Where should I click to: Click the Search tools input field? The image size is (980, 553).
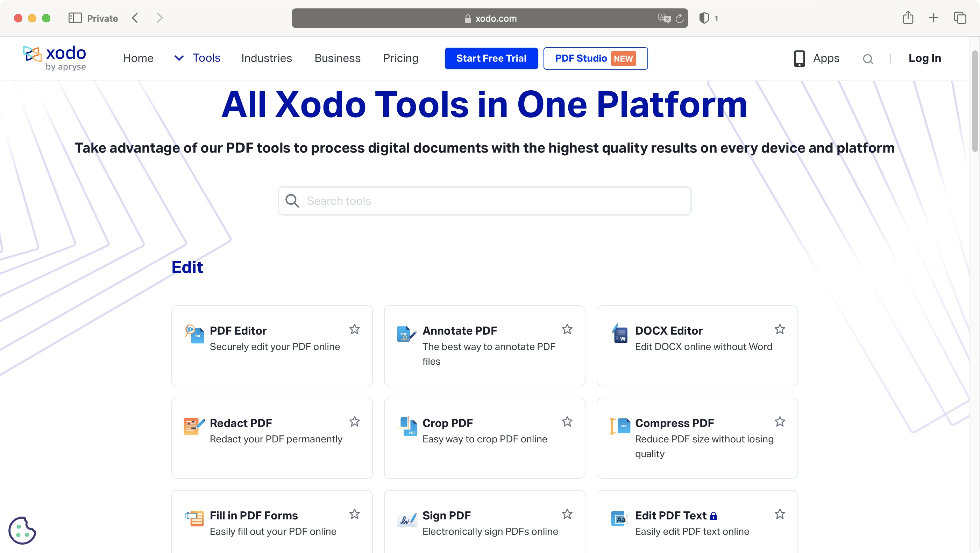click(484, 201)
